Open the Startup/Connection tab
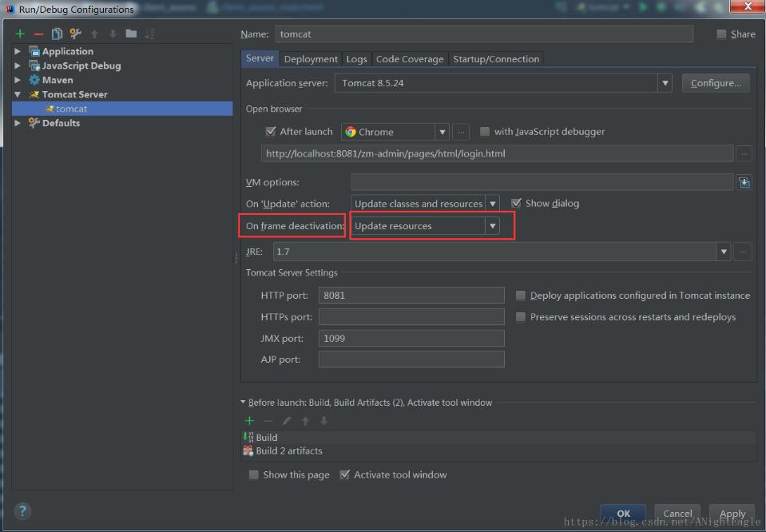Image resolution: width=766 pixels, height=532 pixels. [495, 59]
